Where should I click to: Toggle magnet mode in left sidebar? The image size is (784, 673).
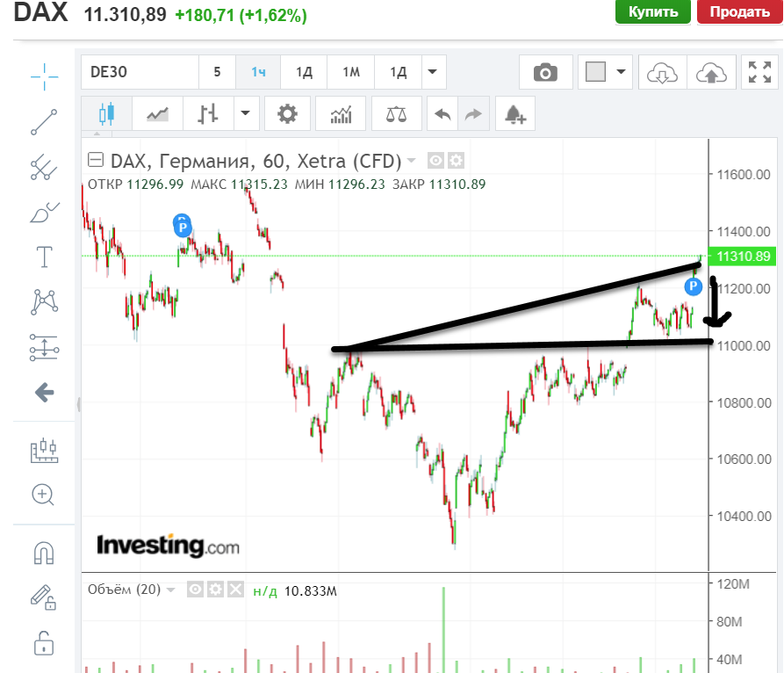[x=44, y=552]
